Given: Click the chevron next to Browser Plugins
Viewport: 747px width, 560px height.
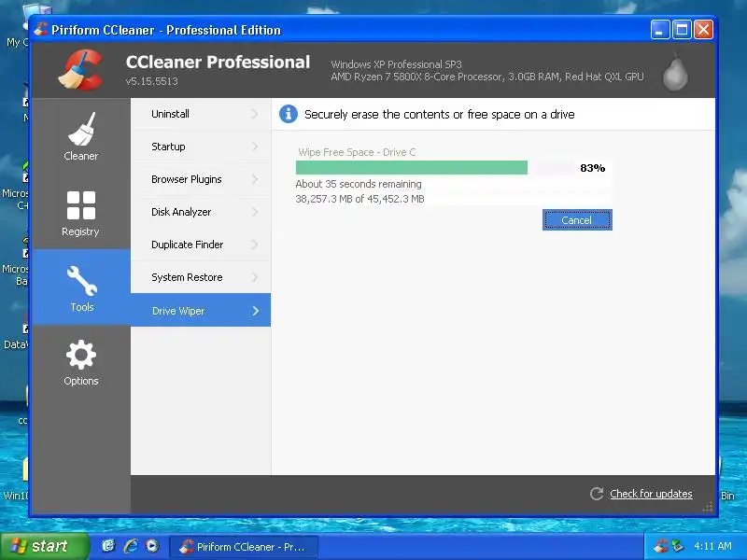Looking at the screenshot, I should pos(255,179).
